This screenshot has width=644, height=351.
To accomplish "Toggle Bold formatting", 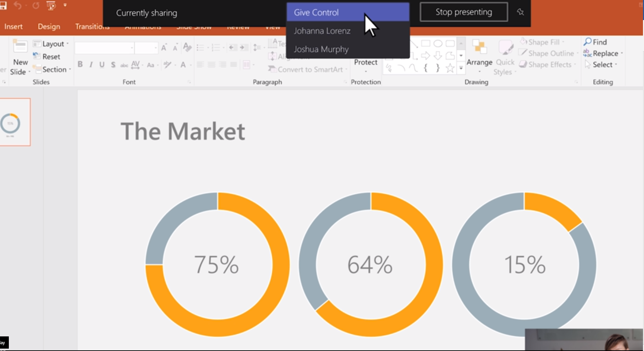I will [80, 65].
